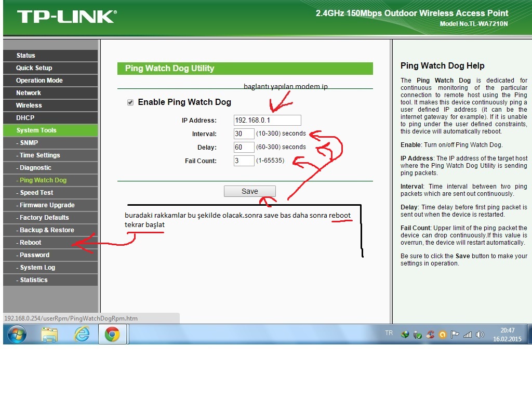Open Quick Setup in the sidebar

pos(50,68)
